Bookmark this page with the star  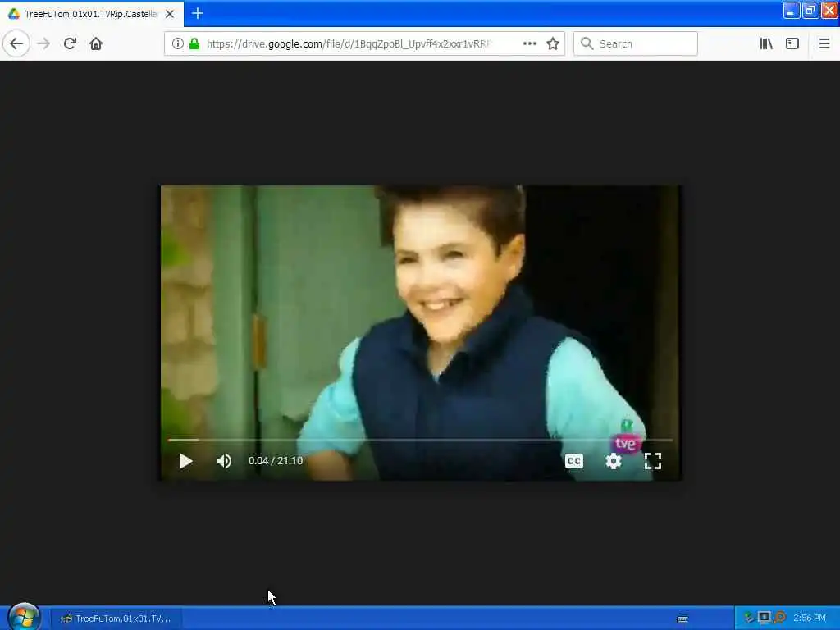[553, 43]
